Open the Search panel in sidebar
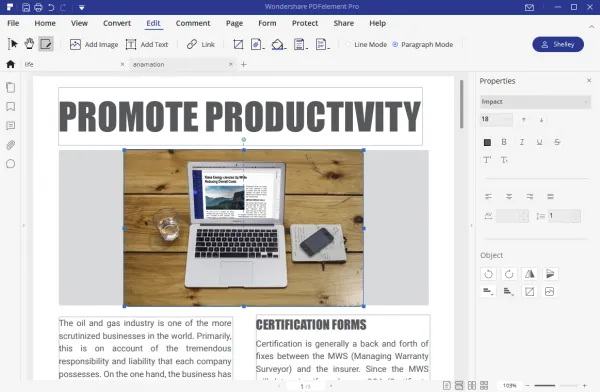This screenshot has height=392, width=600. [11, 164]
